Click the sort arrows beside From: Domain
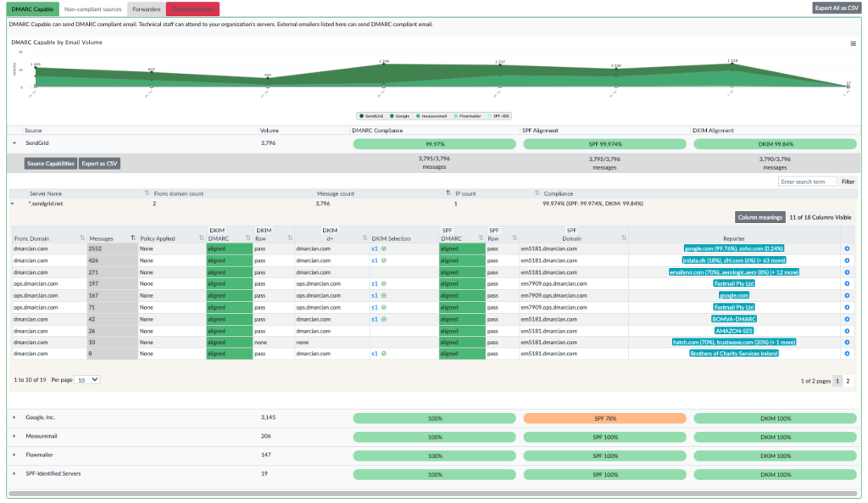The image size is (868, 503). coord(82,238)
